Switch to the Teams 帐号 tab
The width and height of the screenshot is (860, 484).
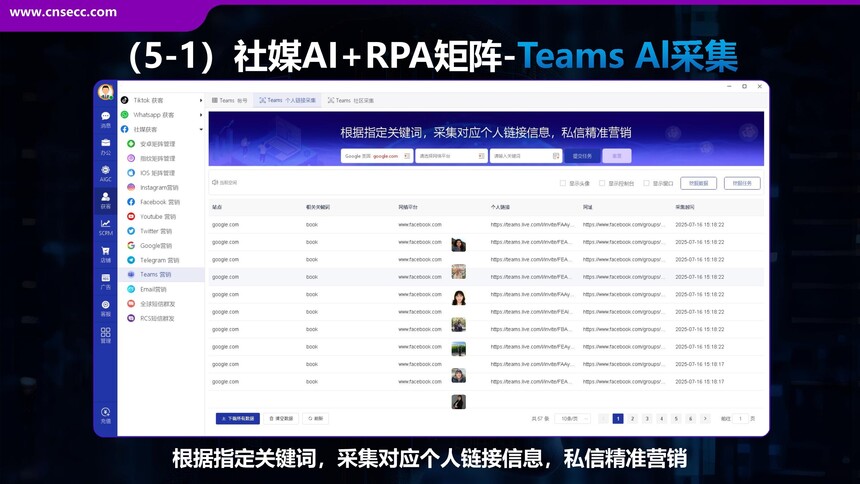(229, 100)
